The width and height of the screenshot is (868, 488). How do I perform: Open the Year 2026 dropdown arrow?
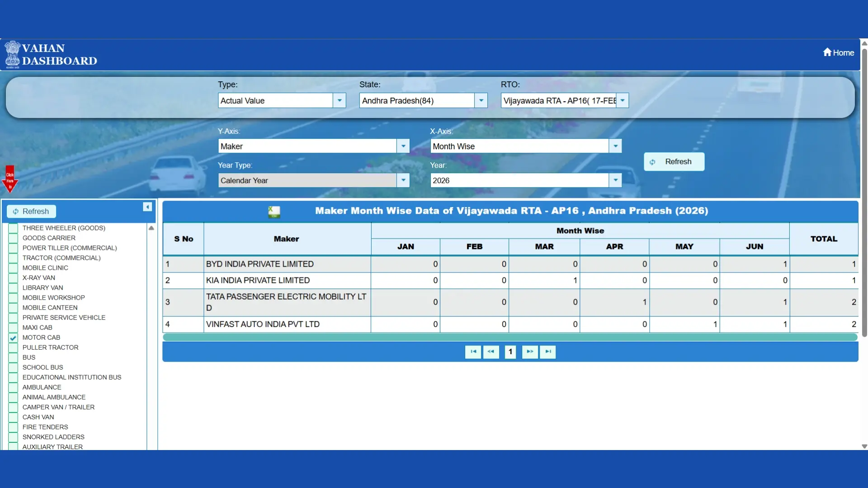615,180
